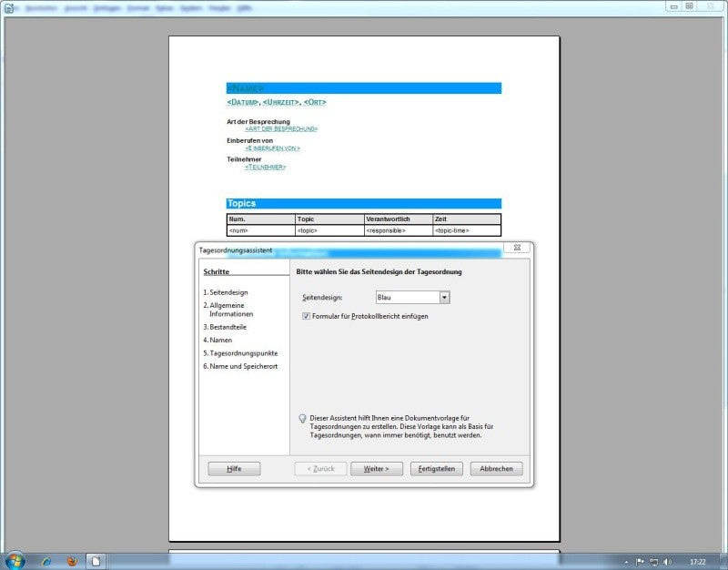Open the Seitendesign dropdown showing Blau
Viewport: 728px width, 570px height.
[412, 298]
